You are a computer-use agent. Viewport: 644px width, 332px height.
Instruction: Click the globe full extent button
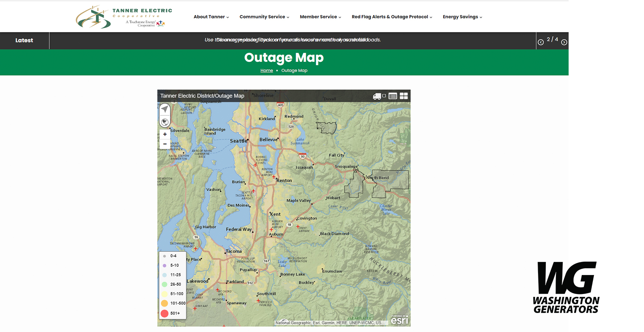(x=165, y=121)
